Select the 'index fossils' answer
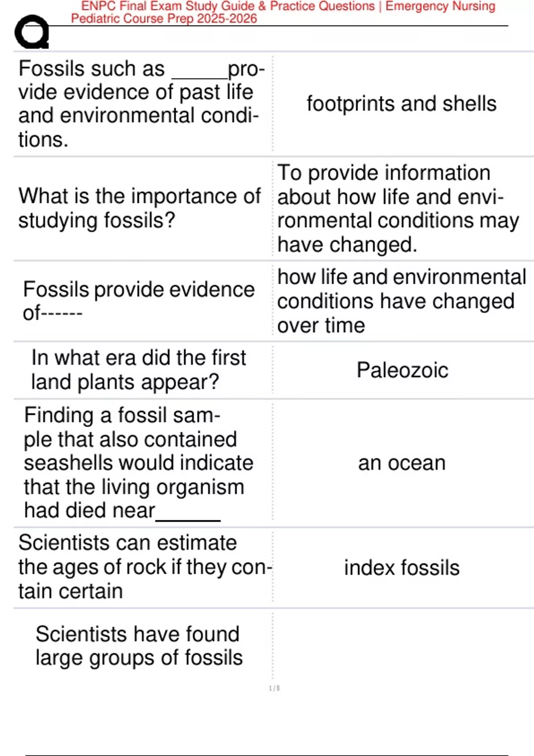The height and width of the screenshot is (756, 534). click(401, 568)
